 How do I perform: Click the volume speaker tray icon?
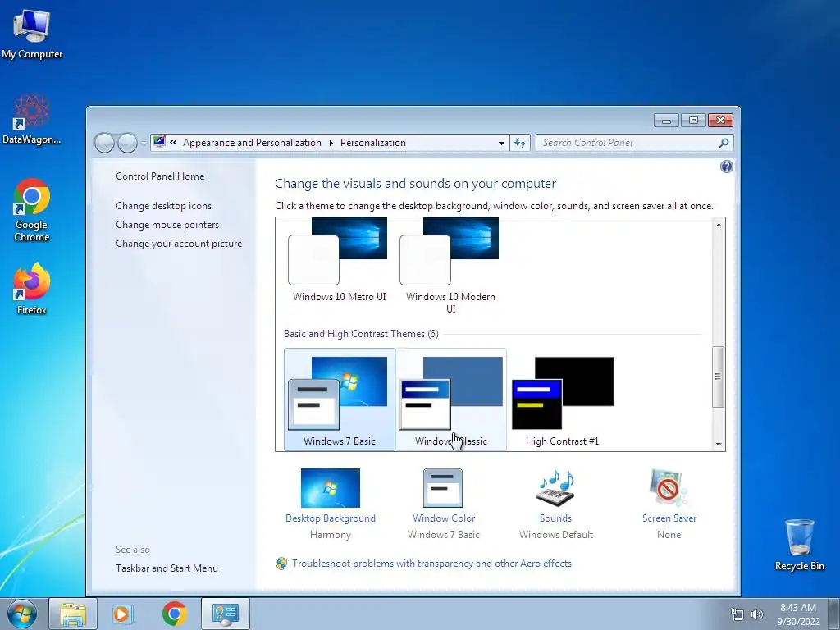(756, 614)
